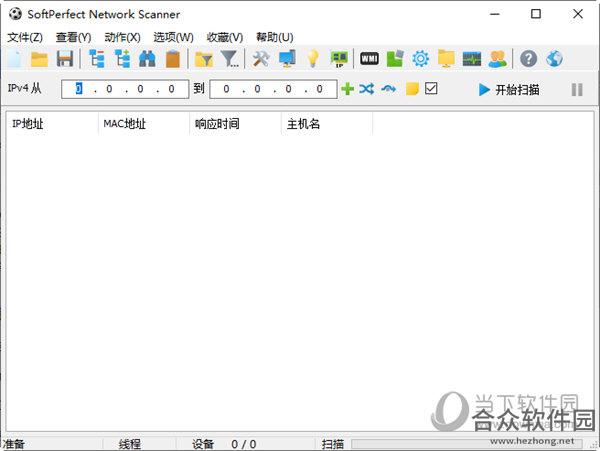This screenshot has height=451, width=600.
Task: Open file with the yellow folder icon
Action: pyautogui.click(x=39, y=59)
